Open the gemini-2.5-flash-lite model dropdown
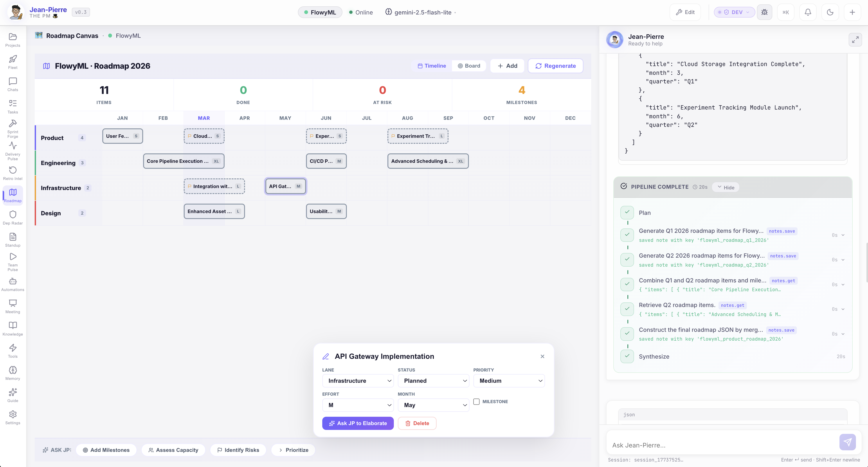The height and width of the screenshot is (467, 868). tap(420, 12)
